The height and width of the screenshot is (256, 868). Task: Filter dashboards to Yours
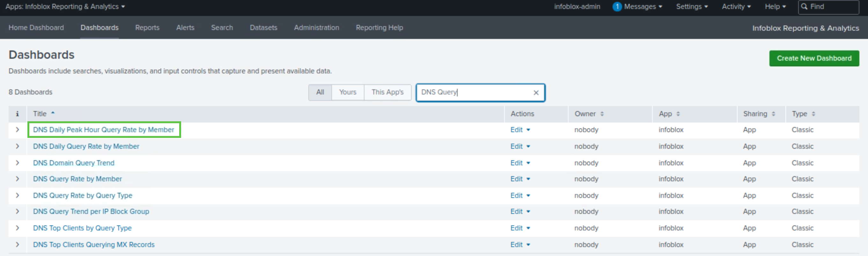tap(347, 93)
